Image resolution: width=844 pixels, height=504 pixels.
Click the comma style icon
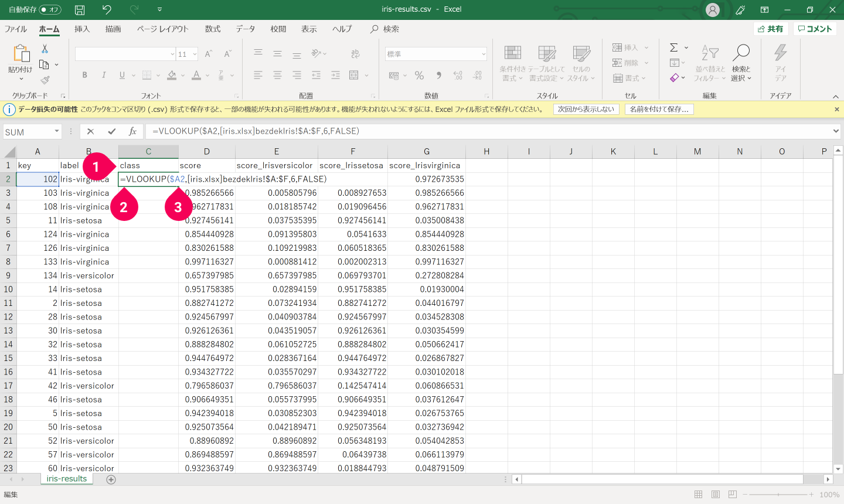point(439,75)
